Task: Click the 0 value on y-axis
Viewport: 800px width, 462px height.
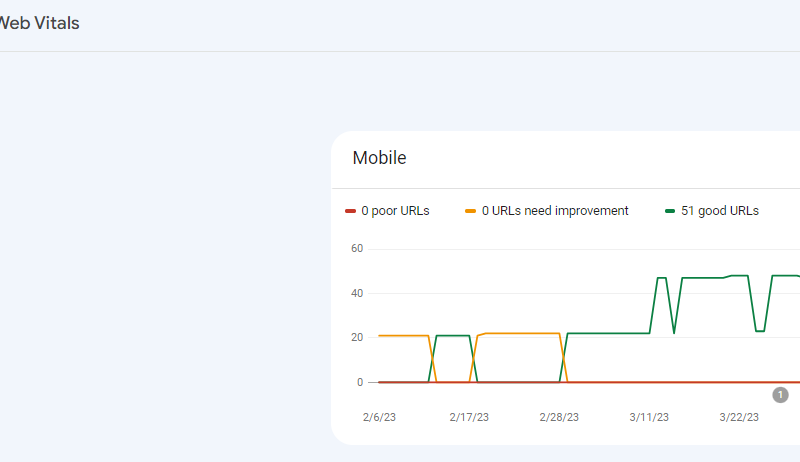Action: [x=358, y=382]
